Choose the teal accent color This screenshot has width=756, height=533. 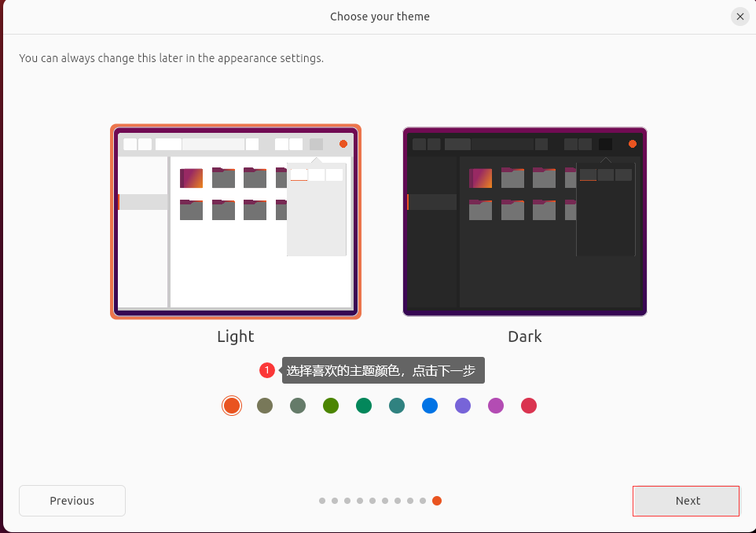pos(397,406)
